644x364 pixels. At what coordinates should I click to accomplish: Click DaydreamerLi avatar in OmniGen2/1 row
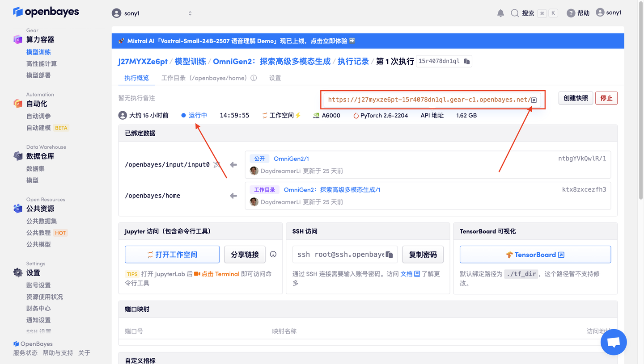(254, 171)
